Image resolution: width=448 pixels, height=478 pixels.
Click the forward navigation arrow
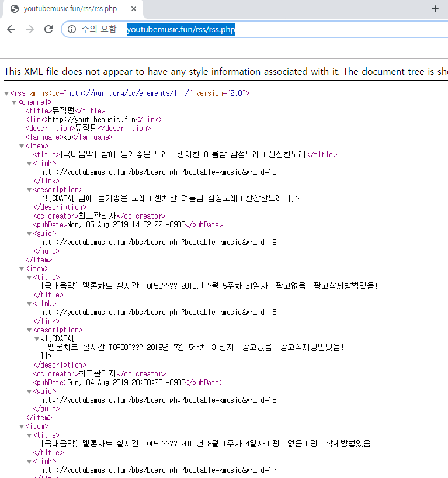pos(30,29)
